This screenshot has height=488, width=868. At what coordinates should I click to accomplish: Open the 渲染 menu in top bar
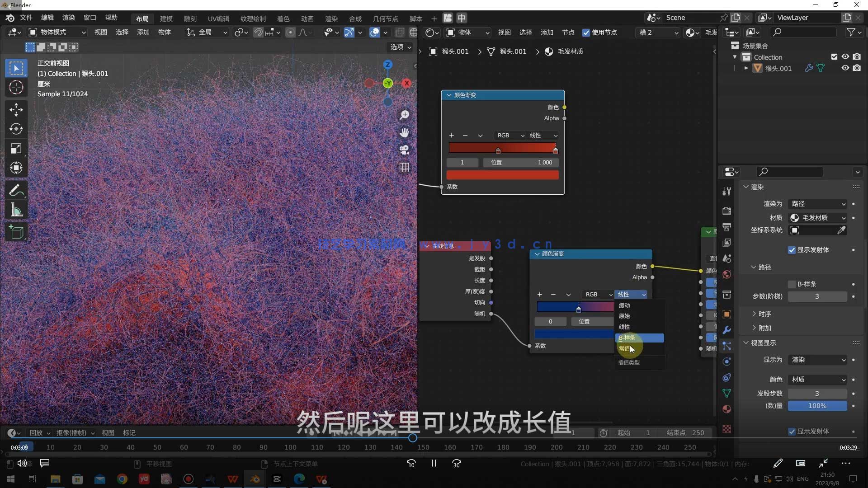point(68,18)
